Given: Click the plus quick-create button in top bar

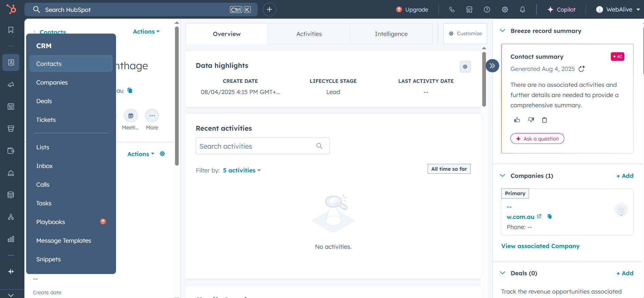Looking at the screenshot, I should pos(270,10).
